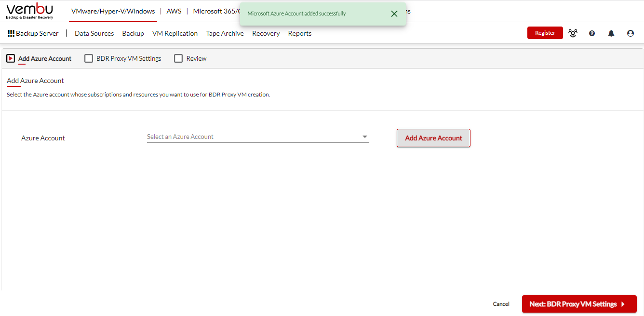The height and width of the screenshot is (316, 644).
Task: Open the Recovery menu
Action: 266,33
